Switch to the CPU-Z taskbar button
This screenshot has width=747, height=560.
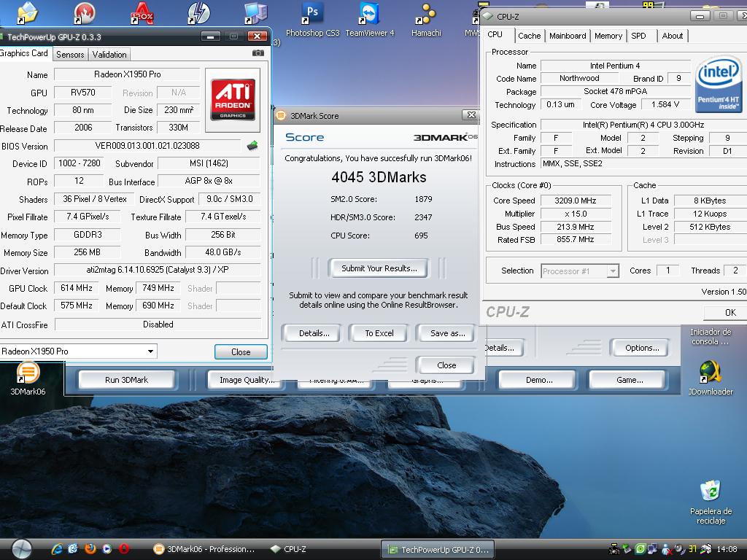289,549
